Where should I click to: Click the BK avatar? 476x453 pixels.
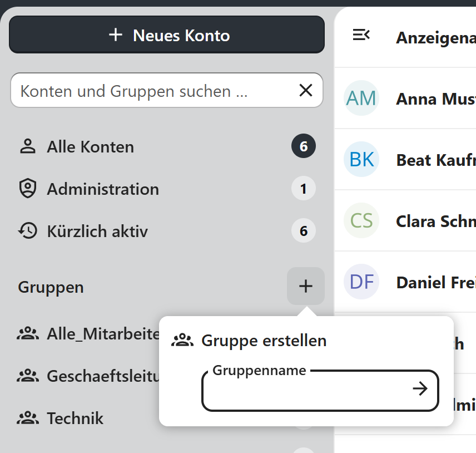tap(361, 159)
